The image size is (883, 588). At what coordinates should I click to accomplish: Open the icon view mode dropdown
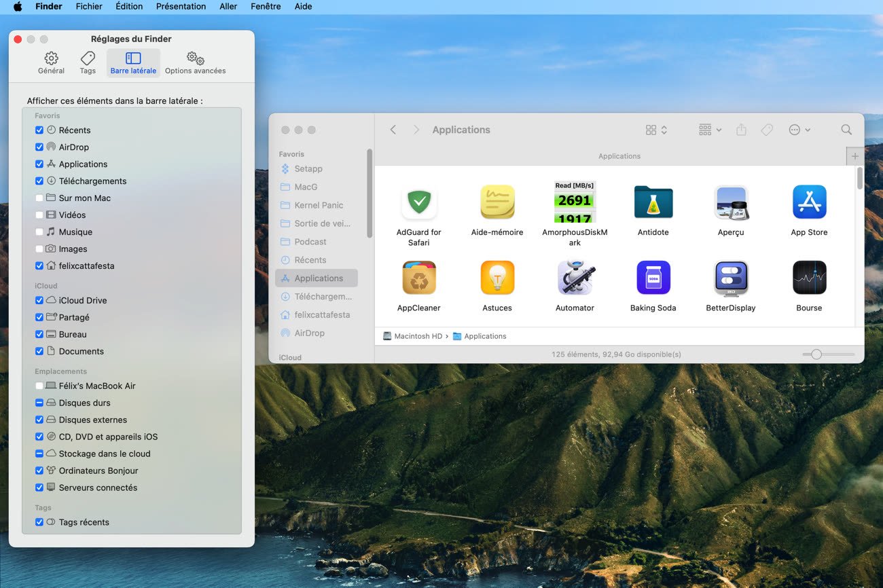coord(656,130)
